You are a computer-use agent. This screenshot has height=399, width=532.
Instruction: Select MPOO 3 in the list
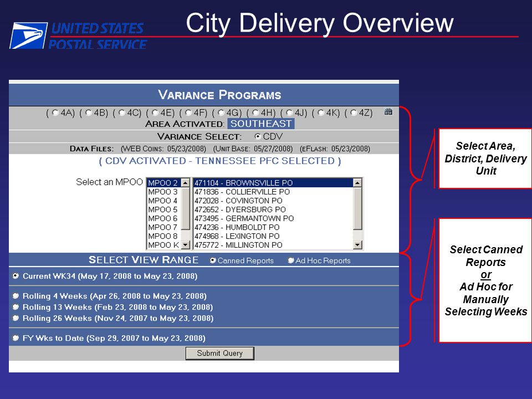(x=163, y=192)
